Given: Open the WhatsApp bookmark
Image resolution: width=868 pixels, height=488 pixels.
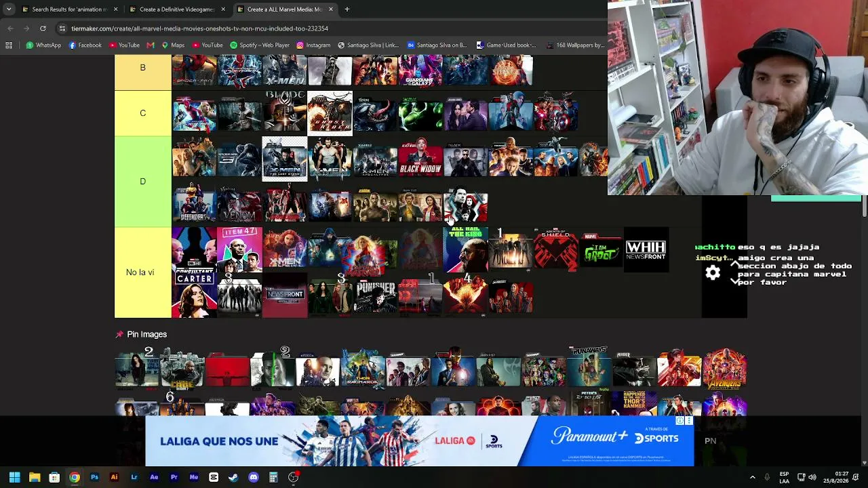Looking at the screenshot, I should click(x=43, y=45).
